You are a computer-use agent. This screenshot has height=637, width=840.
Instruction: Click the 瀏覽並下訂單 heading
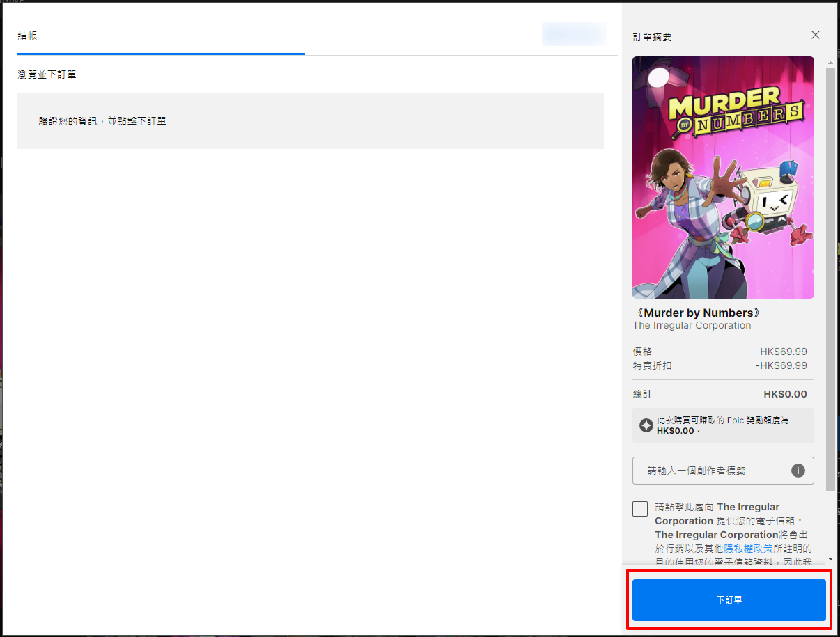(47, 74)
